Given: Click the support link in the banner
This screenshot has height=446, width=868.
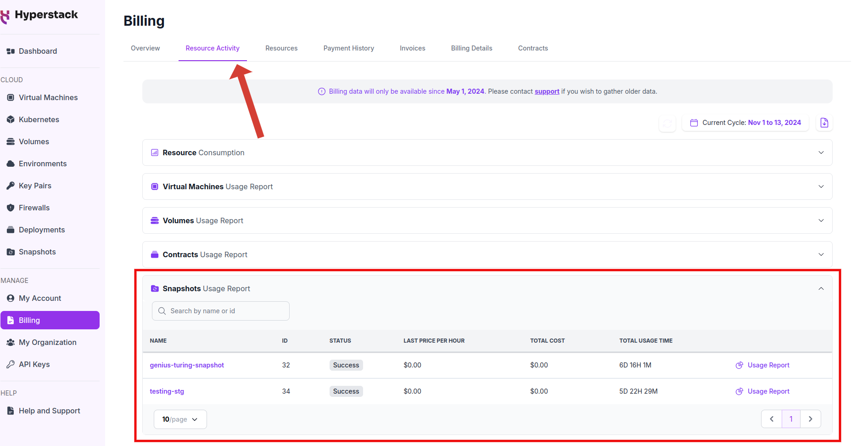Looking at the screenshot, I should (547, 91).
